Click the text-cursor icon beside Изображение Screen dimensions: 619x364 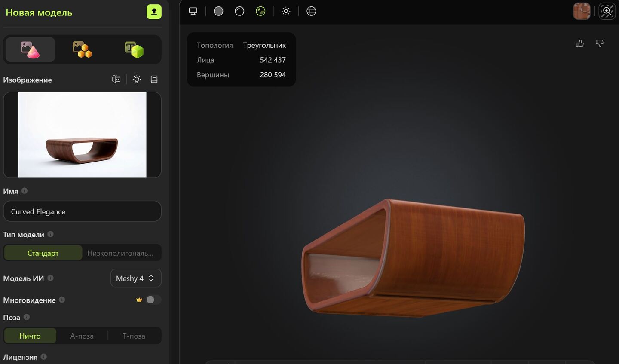click(x=116, y=79)
